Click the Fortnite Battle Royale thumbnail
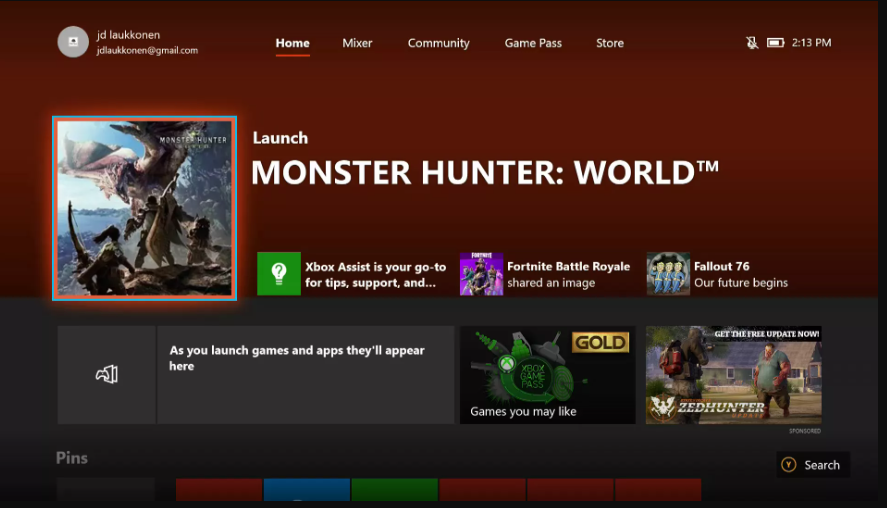Image resolution: width=887 pixels, height=508 pixels. click(481, 274)
